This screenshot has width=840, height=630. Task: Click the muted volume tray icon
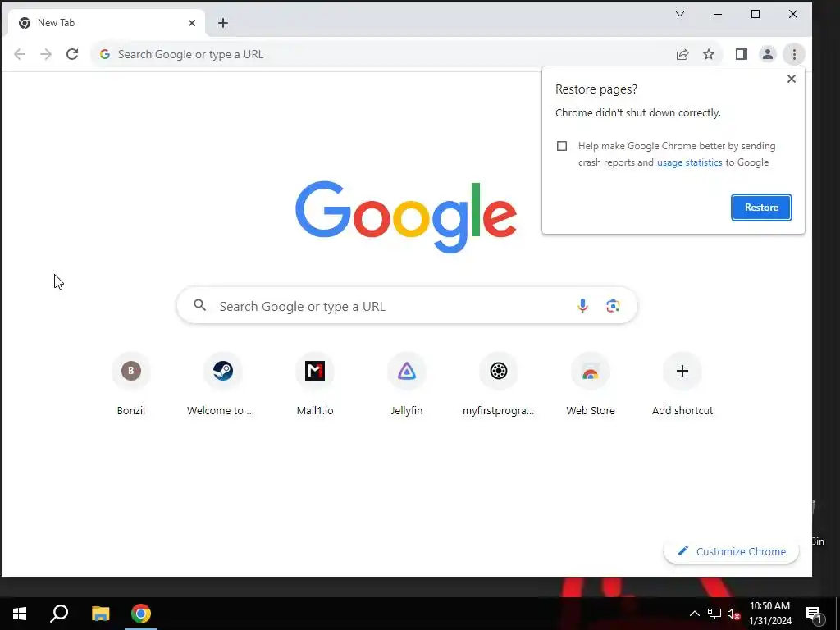click(x=734, y=614)
